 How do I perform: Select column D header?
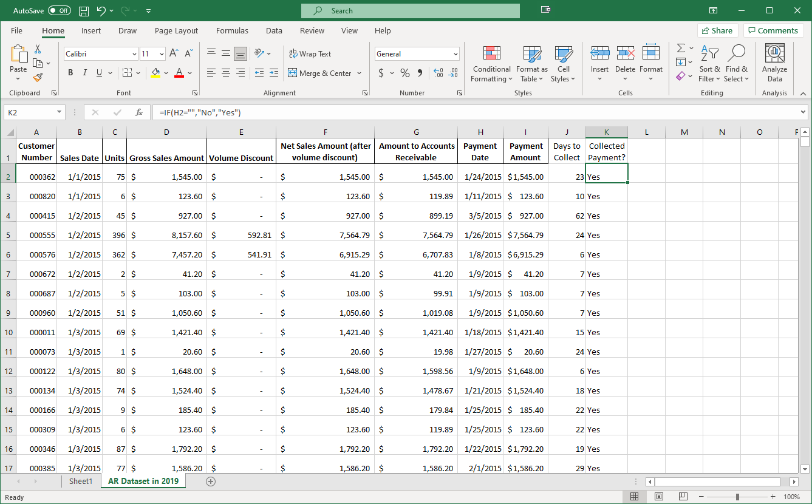click(x=166, y=132)
